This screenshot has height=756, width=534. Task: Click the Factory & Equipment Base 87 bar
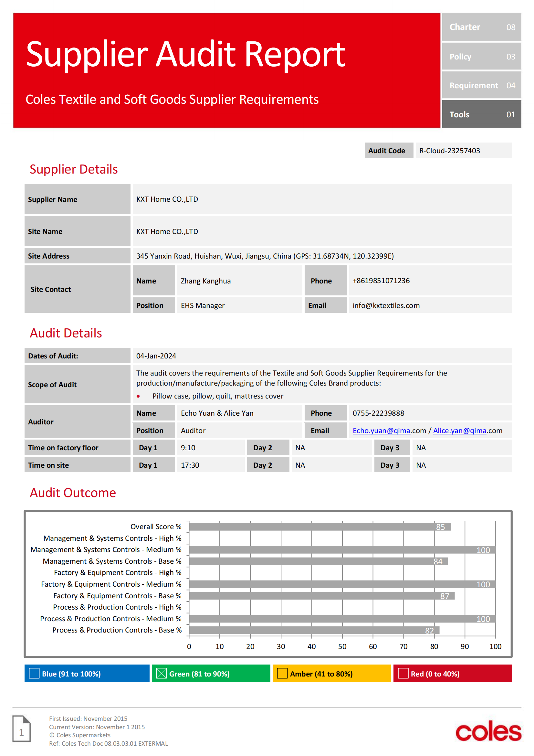322,596
